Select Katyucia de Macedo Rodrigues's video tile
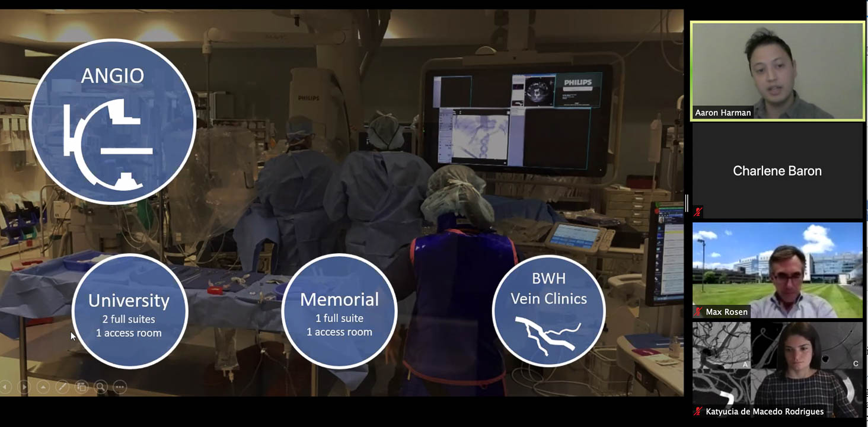 coord(777,369)
